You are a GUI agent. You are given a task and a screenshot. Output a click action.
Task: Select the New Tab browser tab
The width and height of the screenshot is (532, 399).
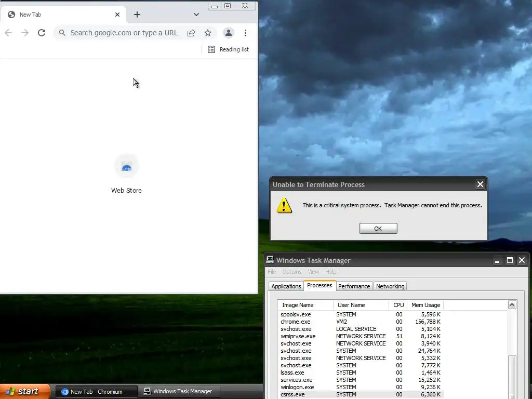[63, 15]
